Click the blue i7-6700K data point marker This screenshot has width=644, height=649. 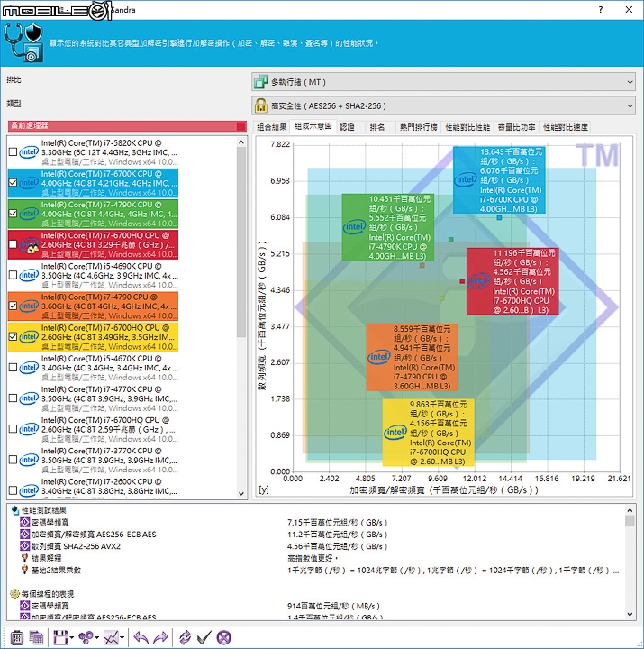(x=499, y=218)
